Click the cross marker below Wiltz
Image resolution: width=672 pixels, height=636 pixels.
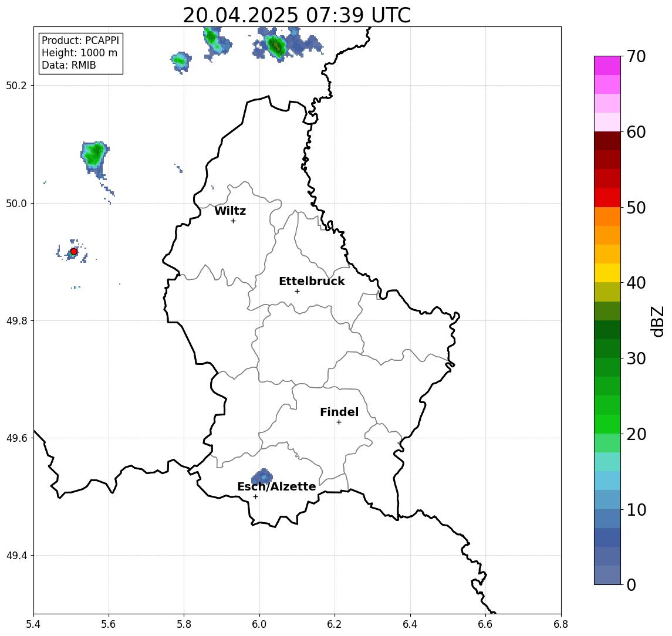pos(233,221)
